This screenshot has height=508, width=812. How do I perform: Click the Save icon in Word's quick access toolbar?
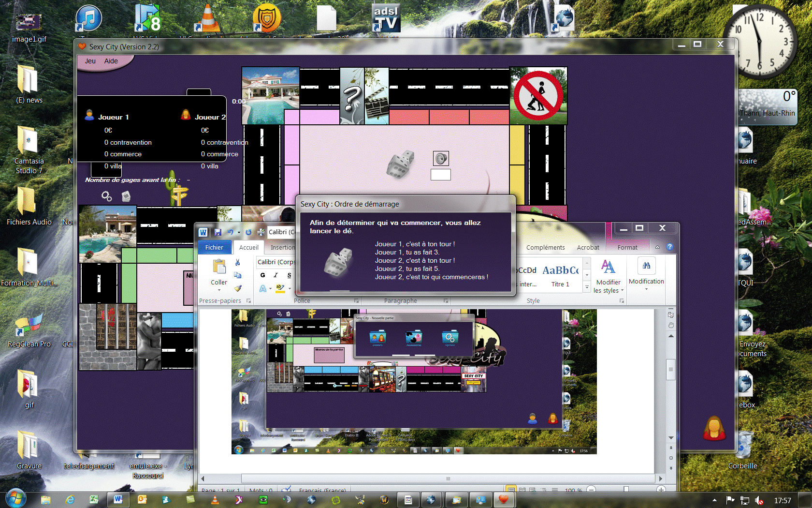point(218,232)
